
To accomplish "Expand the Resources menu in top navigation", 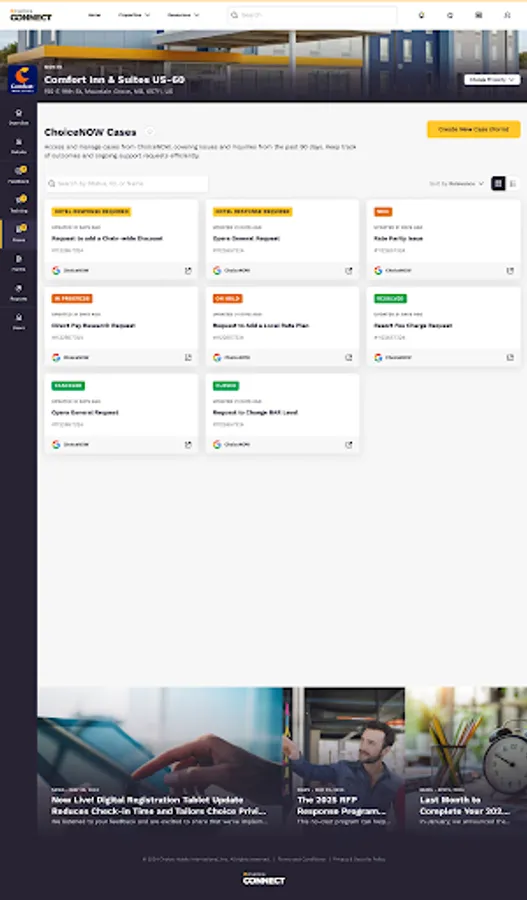I will tap(183, 15).
